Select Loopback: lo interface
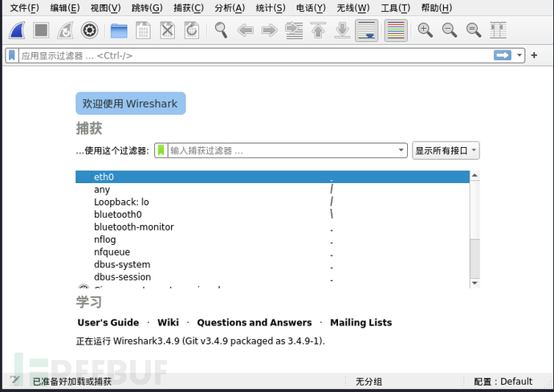The width and height of the screenshot is (554, 392). click(x=272, y=202)
